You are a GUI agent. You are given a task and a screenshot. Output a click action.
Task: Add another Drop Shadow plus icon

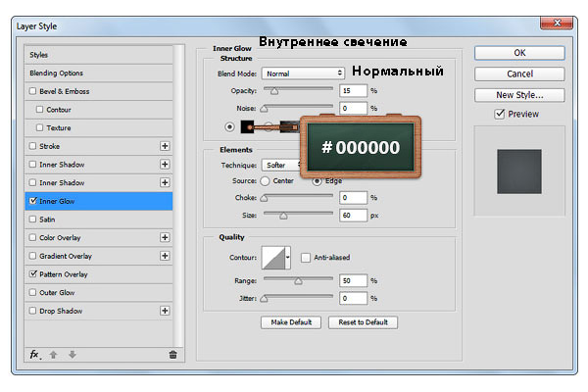(x=165, y=311)
